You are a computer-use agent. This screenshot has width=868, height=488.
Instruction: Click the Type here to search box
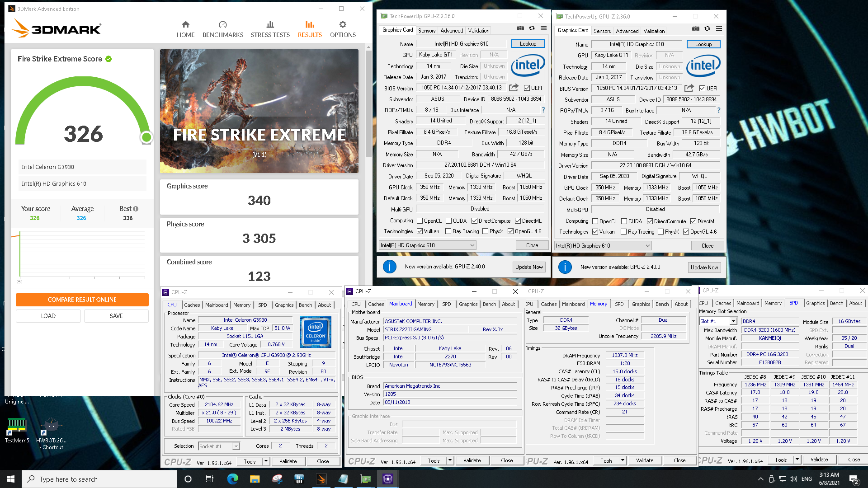(x=99, y=479)
